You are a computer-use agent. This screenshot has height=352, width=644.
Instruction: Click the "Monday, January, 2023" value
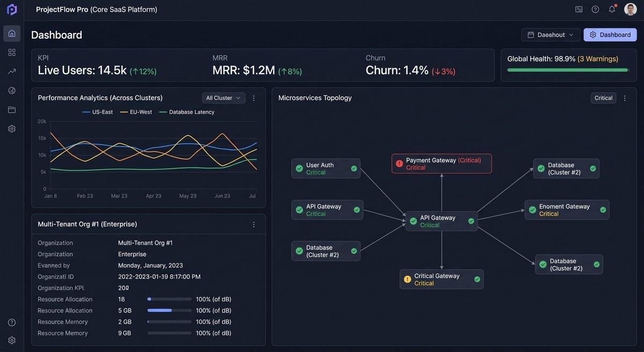[150, 265]
